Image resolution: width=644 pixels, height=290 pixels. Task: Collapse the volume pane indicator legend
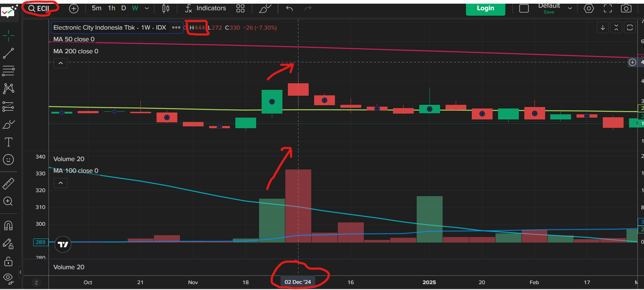(61, 183)
